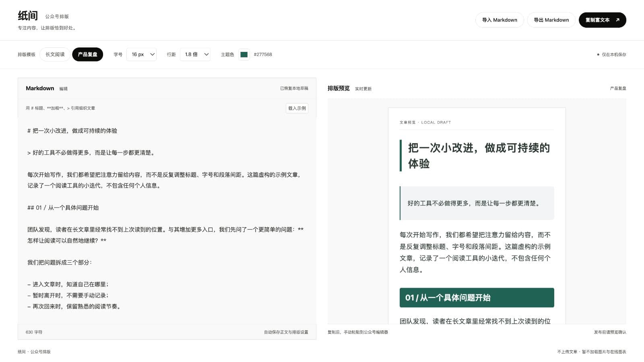Click '发布前请预览确认' footer note
Viewport: 644px width, 362px height.
click(610, 332)
